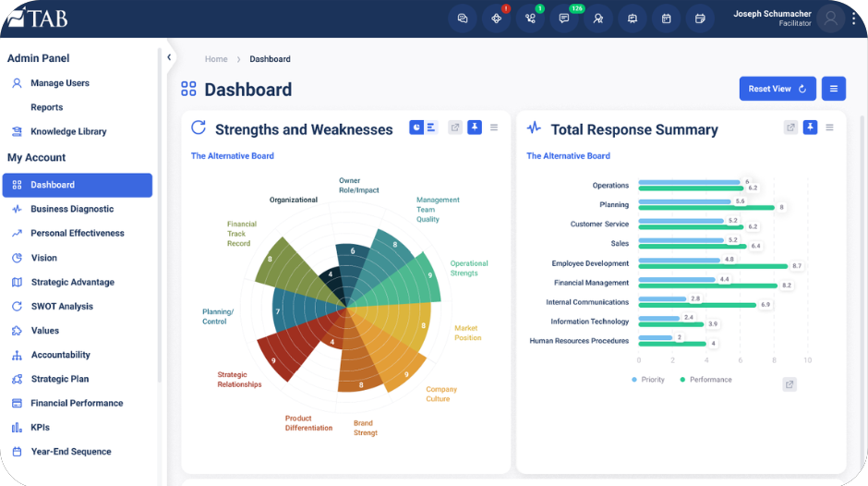Toggle Performance series in chart legend
This screenshot has width=868, height=486.
(x=705, y=380)
